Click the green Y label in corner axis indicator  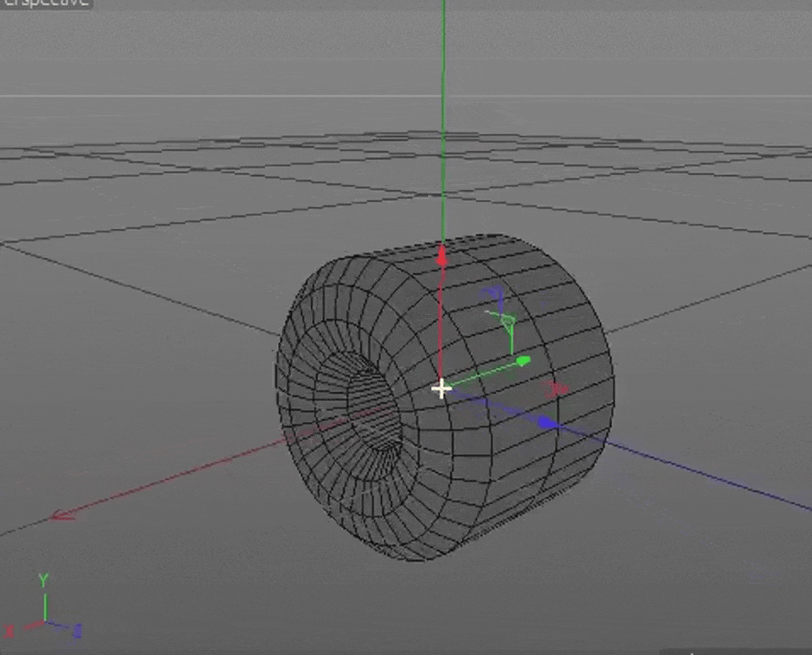[x=44, y=580]
